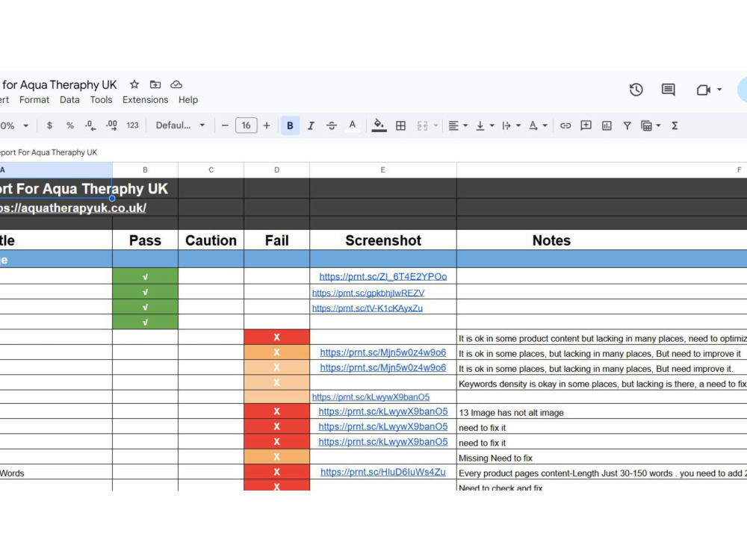
Task: Increase font size with plus button
Action: click(x=267, y=125)
